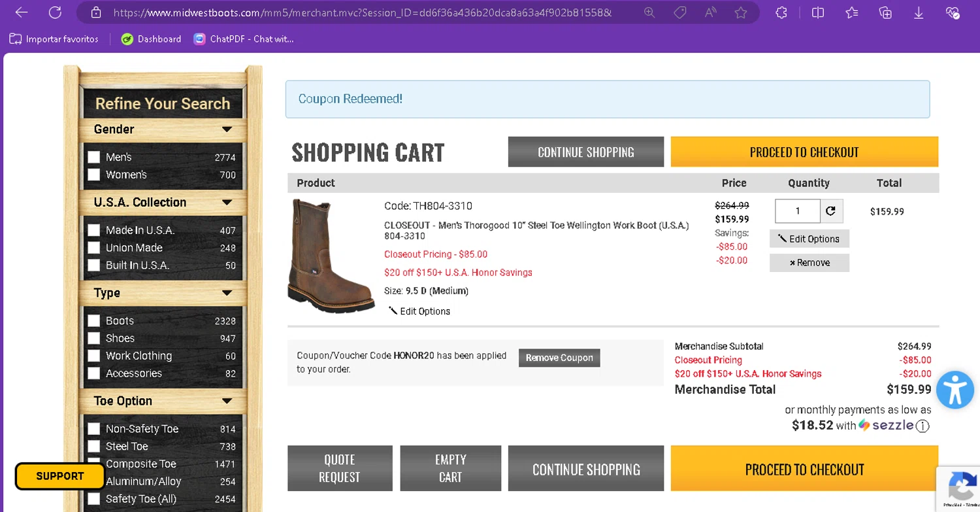Open the Wellington boot product thumbnail
This screenshot has height=512, width=980.
pos(331,256)
